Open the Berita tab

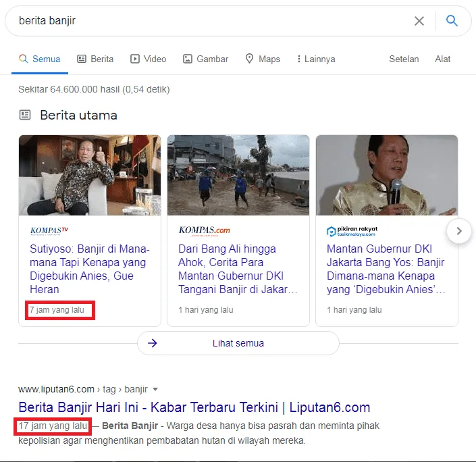pyautogui.click(x=95, y=59)
